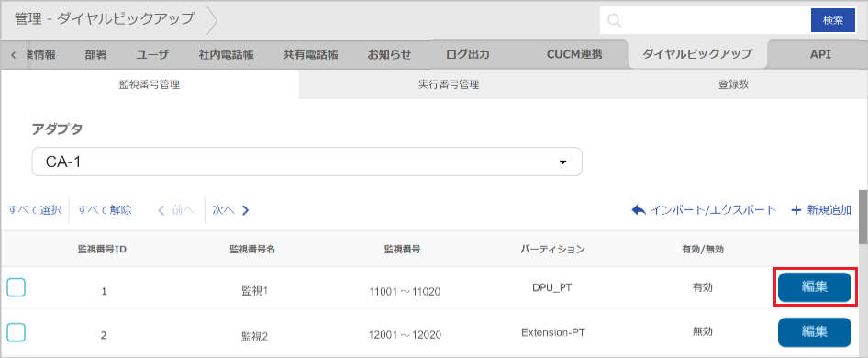
Task: Click the すべて解除 link
Action: tap(105, 210)
